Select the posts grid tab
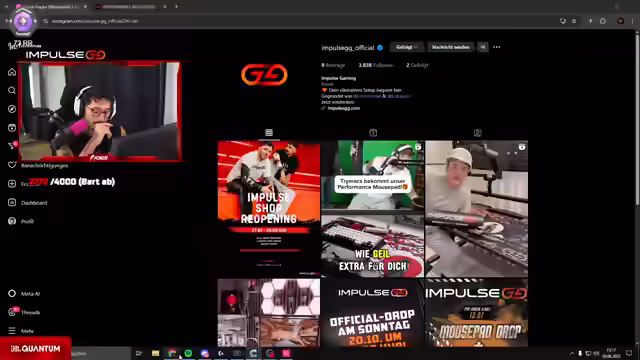Image resolution: width=640 pixels, height=360 pixels. tap(269, 133)
